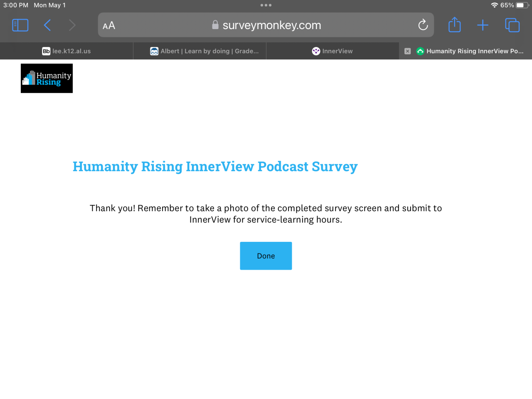Screen dimensions: 532x399
Task: Switch to the Albert Learn by doing tab
Action: (x=199, y=51)
